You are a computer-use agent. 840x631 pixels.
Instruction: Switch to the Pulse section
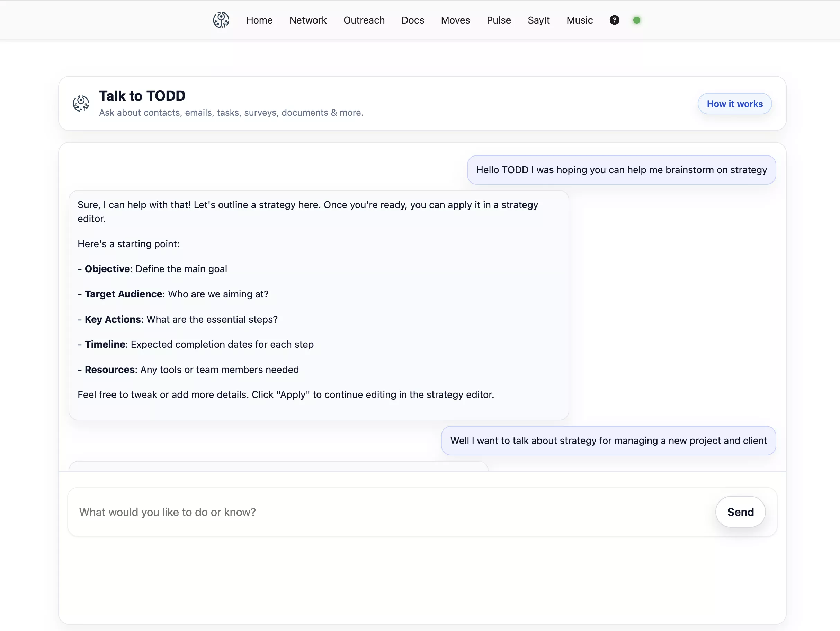(498, 20)
